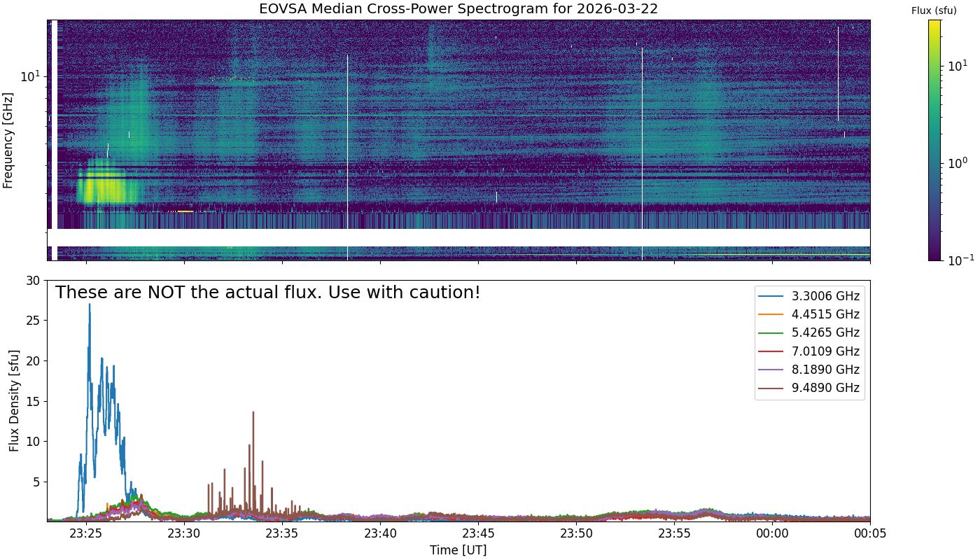Click the tallest blue 3.3 GHz peak
The image size is (980, 560).
pyautogui.click(x=89, y=305)
